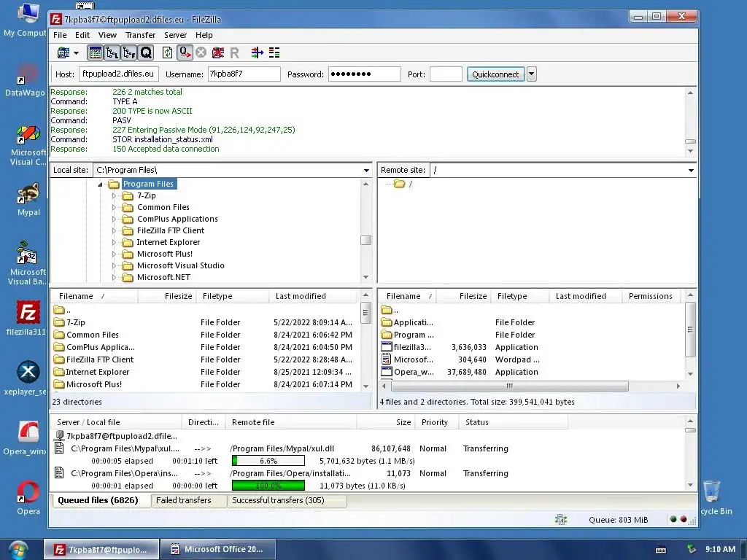Click remote list horizontal scrollbar
747x560 pixels.
tap(508, 386)
